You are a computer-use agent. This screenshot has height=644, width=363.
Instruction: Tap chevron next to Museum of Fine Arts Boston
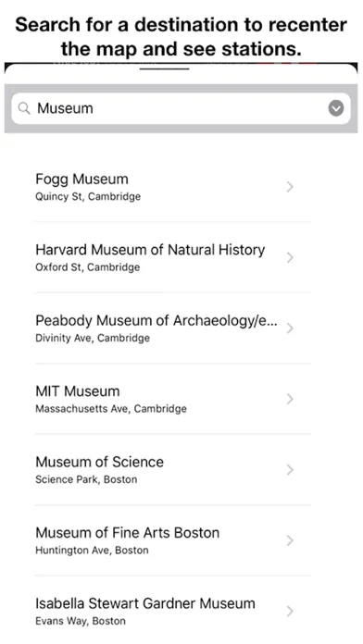[x=290, y=540]
